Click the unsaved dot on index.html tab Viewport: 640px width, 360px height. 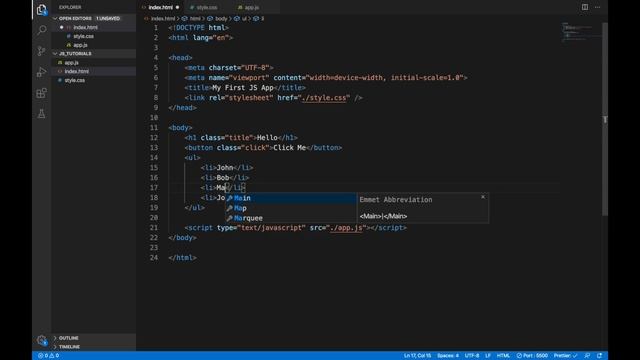[x=177, y=7]
